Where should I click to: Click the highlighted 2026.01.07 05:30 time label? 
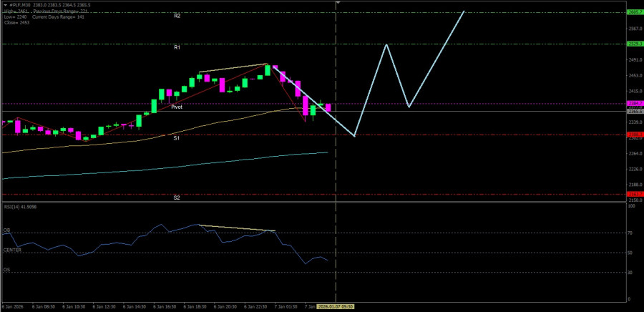point(336,306)
